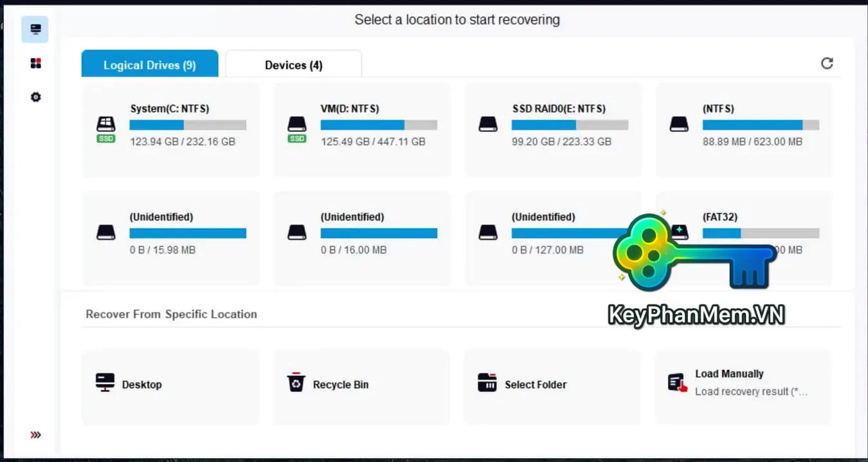868x462 pixels.
Task: Expand the sidebar with the triple-arrow button
Action: coord(35,434)
